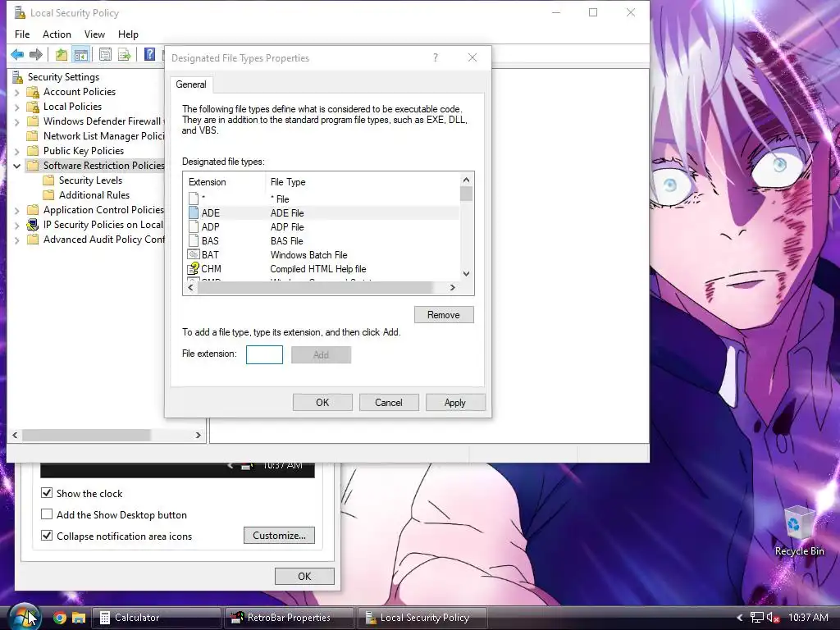This screenshot has width=840, height=630.
Task: Click the Apply button
Action: click(454, 402)
